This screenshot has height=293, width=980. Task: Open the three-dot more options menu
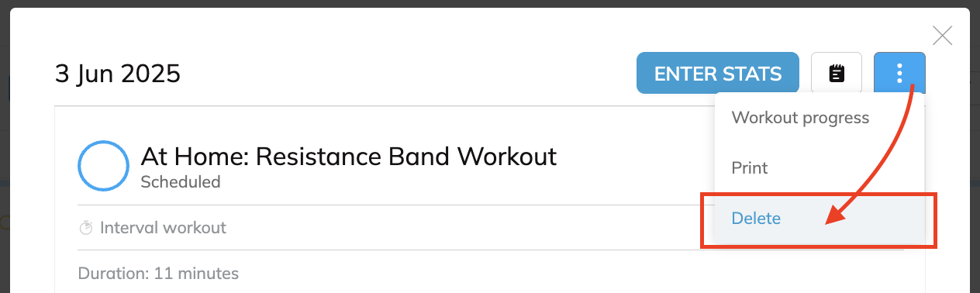pyautogui.click(x=899, y=74)
